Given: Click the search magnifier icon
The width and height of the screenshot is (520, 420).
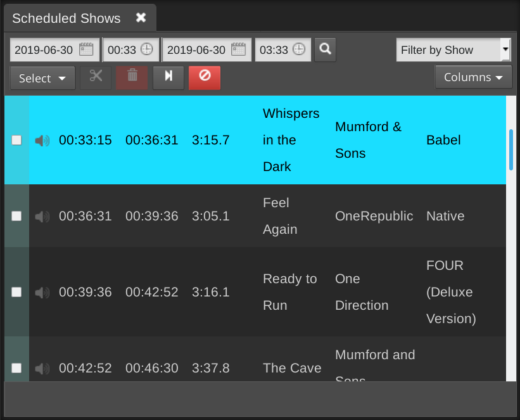Looking at the screenshot, I should tap(325, 49).
